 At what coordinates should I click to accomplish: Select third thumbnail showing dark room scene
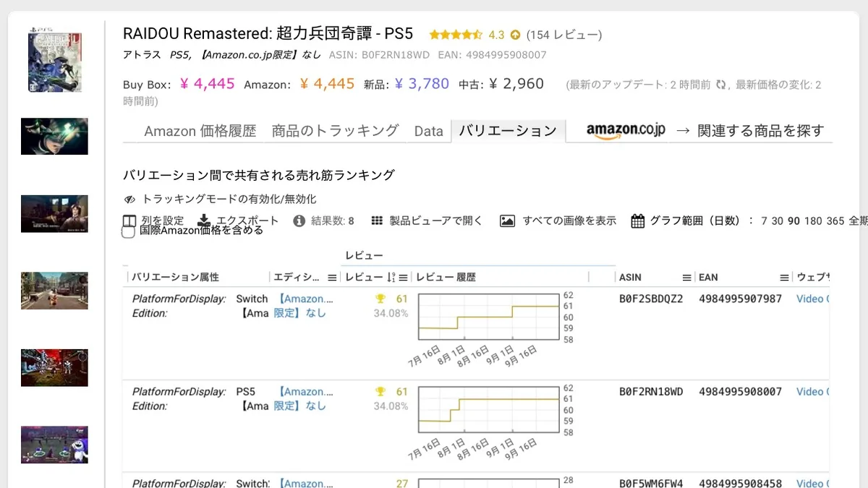(54, 213)
